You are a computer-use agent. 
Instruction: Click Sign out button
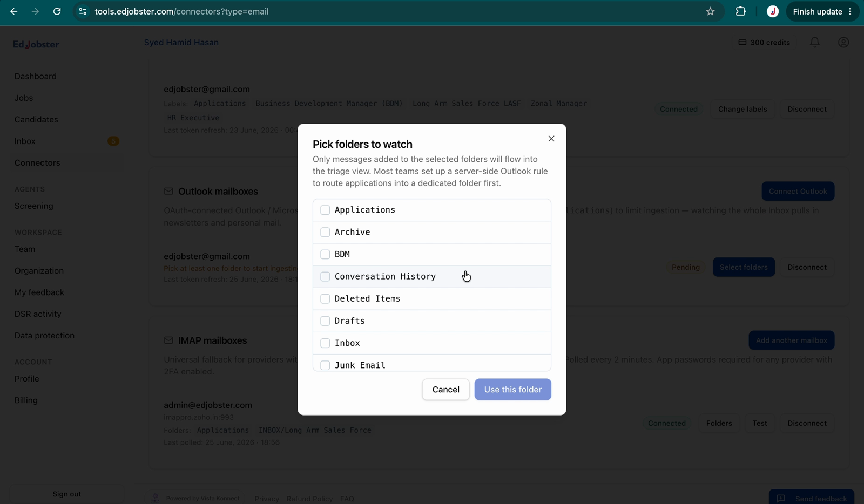[67, 494]
